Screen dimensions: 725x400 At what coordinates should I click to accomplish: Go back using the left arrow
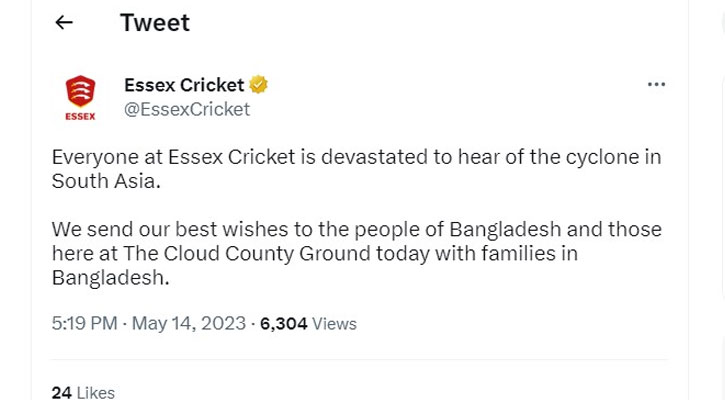pos(64,22)
